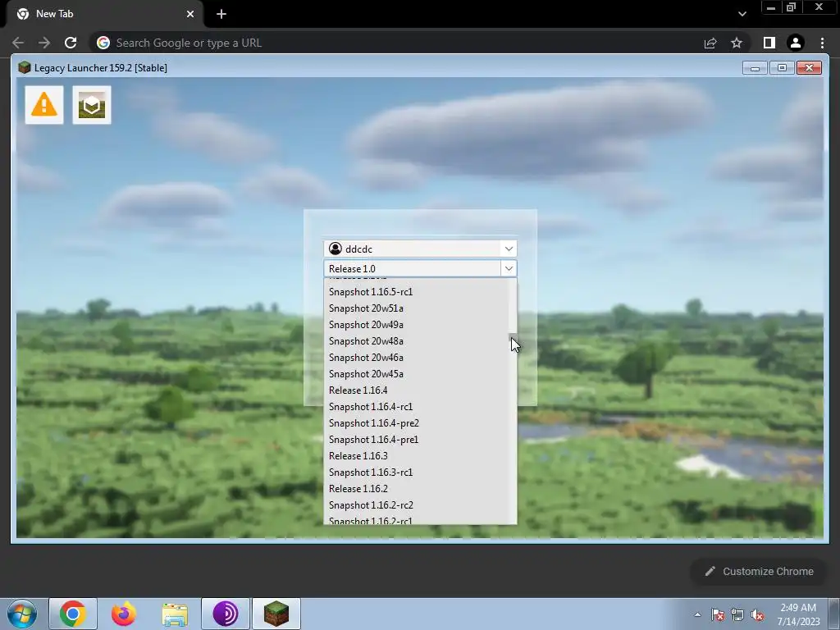Select the New Tab tab
The width and height of the screenshot is (840, 630).
(104, 14)
